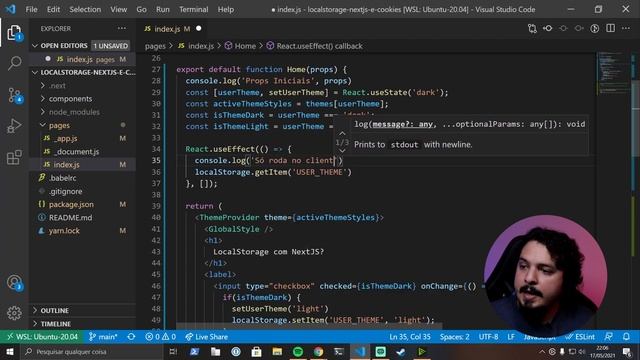The image size is (640, 360).
Task: Open .gitignore in the file tree
Action: click(65, 191)
